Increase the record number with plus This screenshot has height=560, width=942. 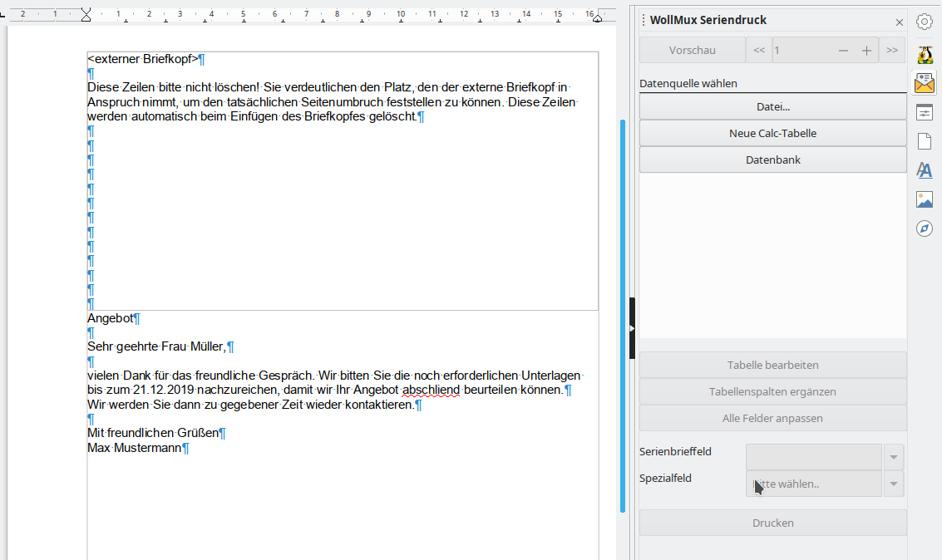866,51
